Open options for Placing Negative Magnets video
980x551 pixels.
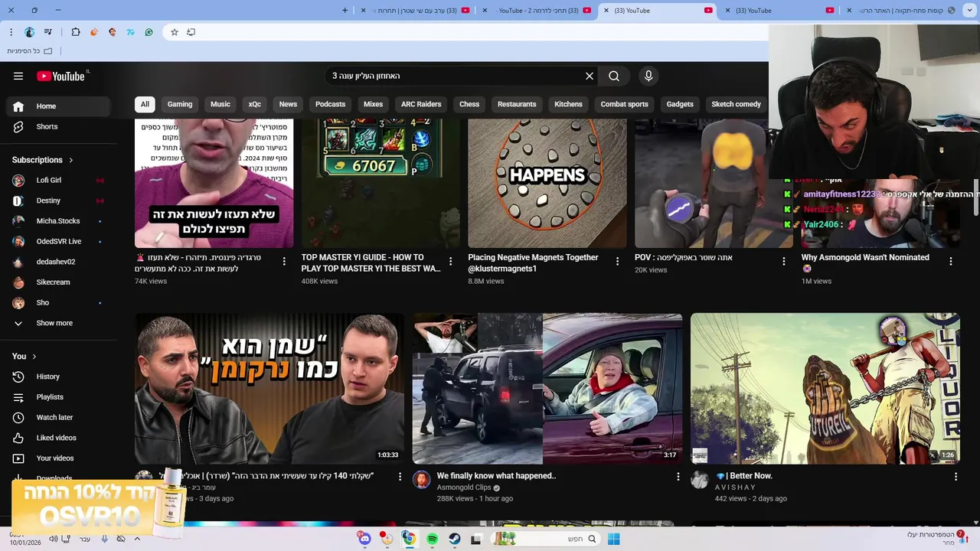[x=617, y=261]
